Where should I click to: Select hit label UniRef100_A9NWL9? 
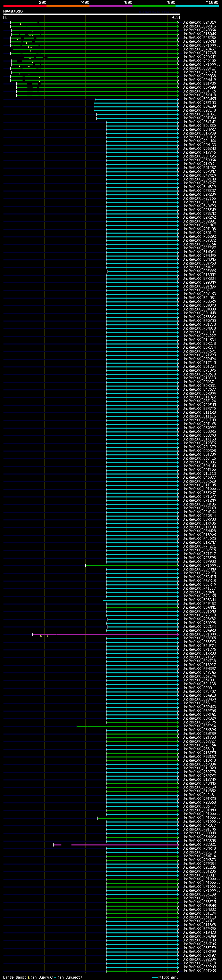(199, 80)
